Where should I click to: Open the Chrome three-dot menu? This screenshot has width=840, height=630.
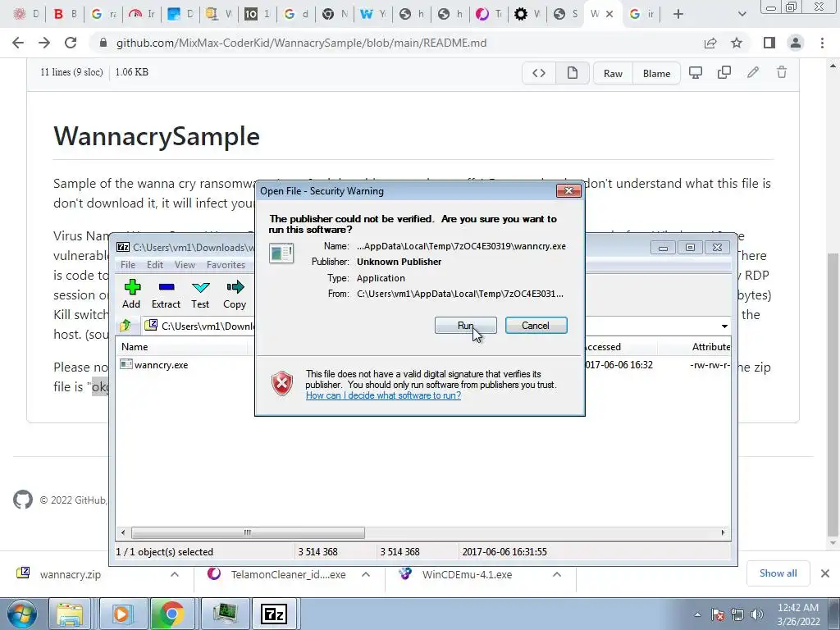[822, 43]
